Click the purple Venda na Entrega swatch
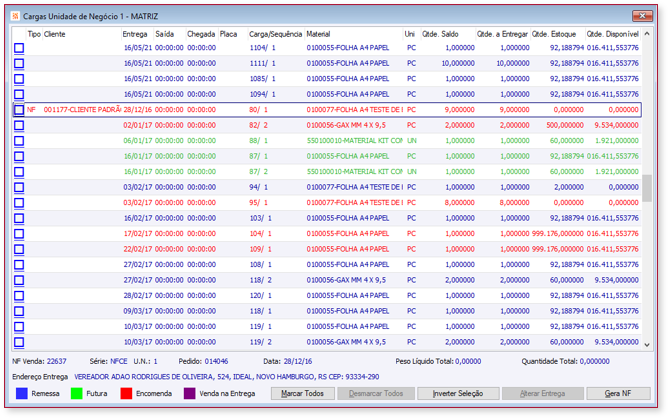Viewport: 669px width, 419px height. tap(189, 393)
